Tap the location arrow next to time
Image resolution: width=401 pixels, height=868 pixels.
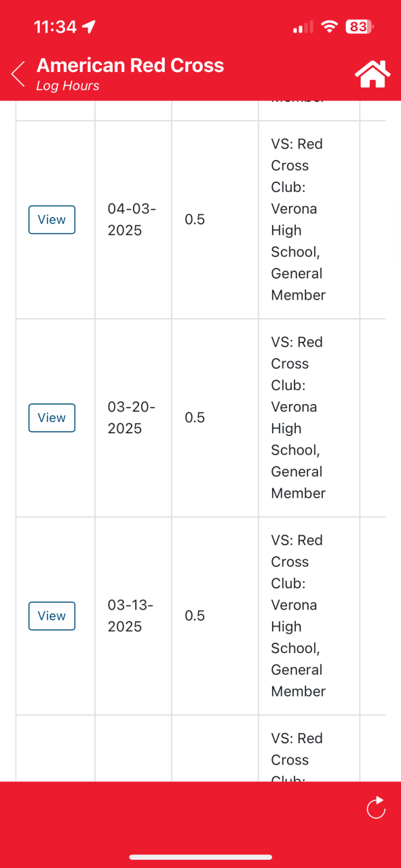point(89,27)
